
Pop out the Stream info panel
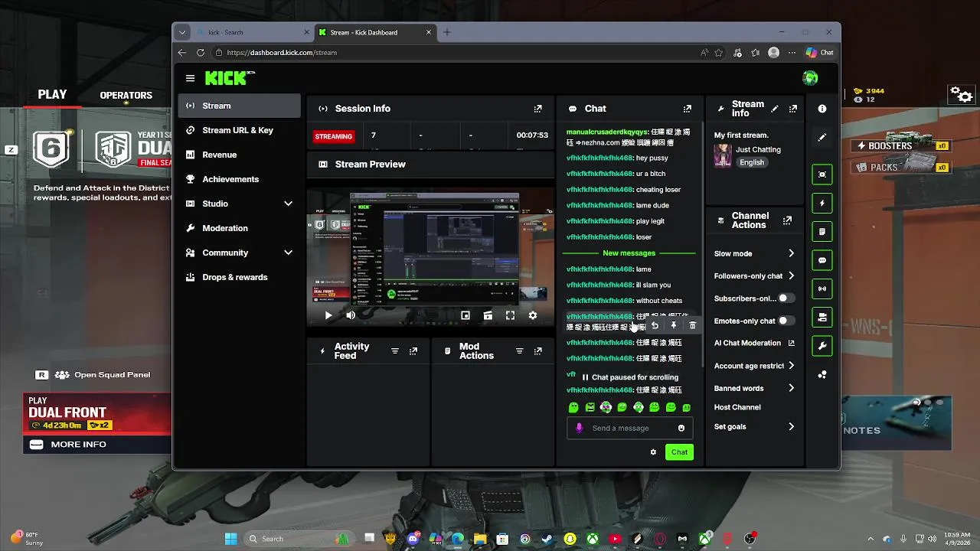pyautogui.click(x=793, y=109)
